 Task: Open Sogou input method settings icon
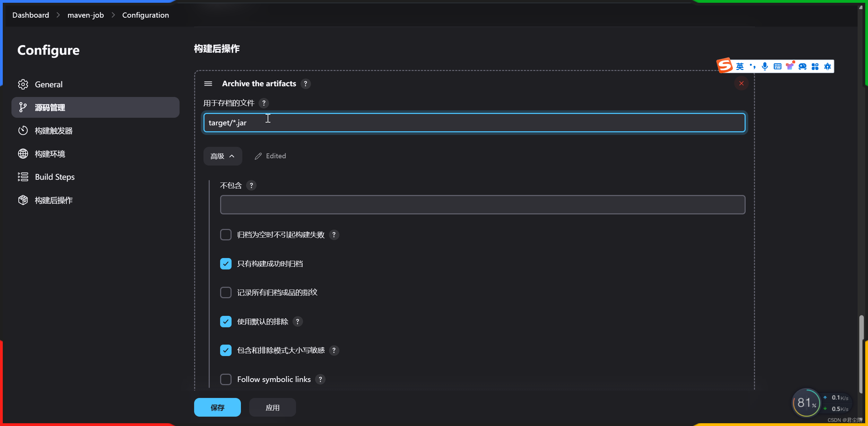coord(828,66)
